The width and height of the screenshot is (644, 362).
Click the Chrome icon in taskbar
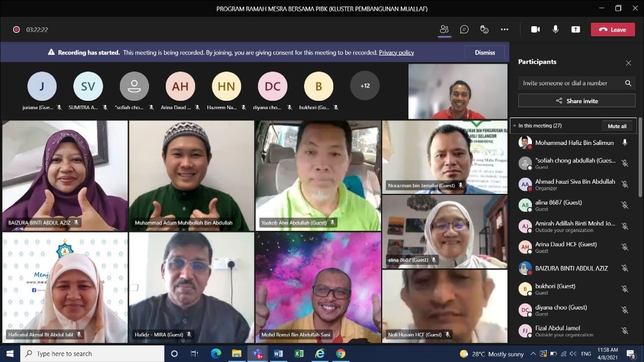340,354
